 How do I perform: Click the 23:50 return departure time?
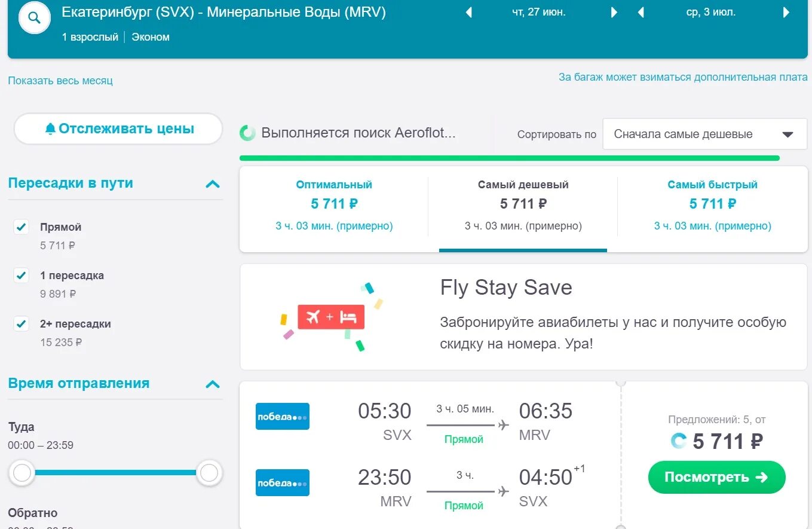pyautogui.click(x=385, y=478)
